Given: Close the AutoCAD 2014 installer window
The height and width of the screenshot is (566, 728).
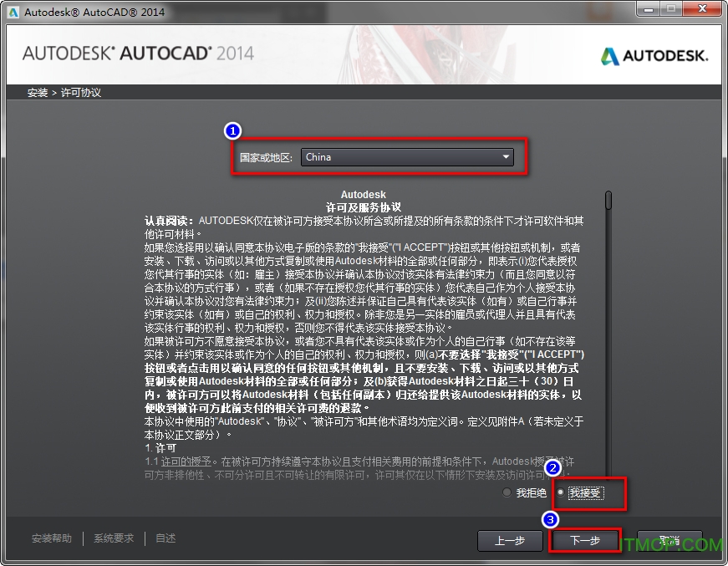Looking at the screenshot, I should (x=702, y=9).
